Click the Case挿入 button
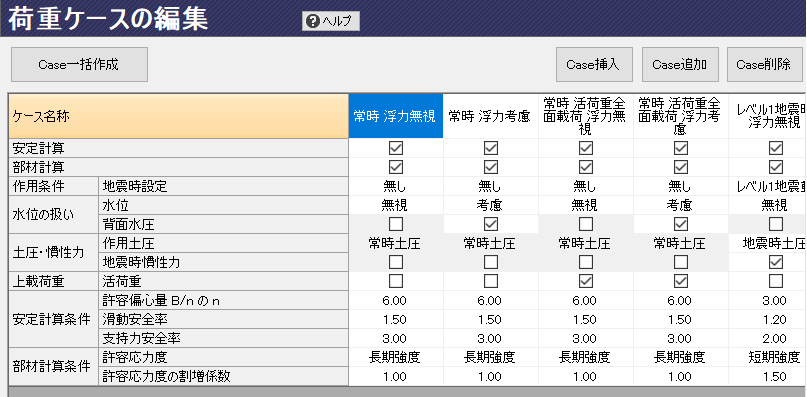 594,65
